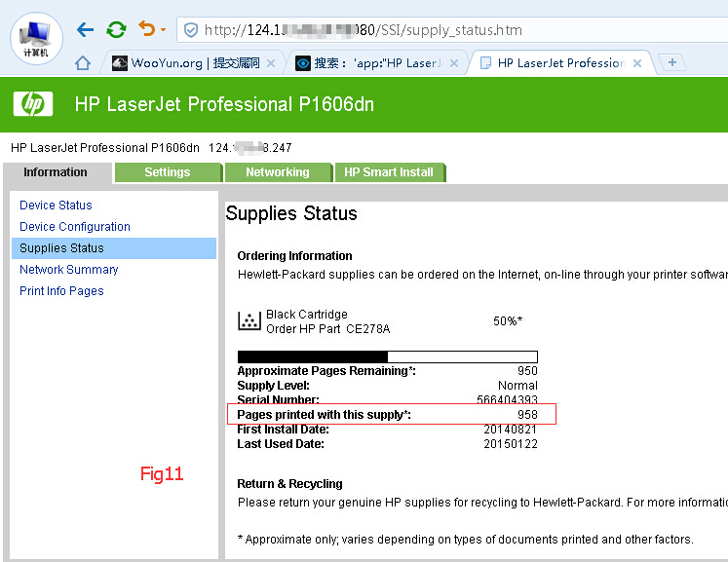Open the Settings tab
This screenshot has width=728, height=562.
[168, 172]
